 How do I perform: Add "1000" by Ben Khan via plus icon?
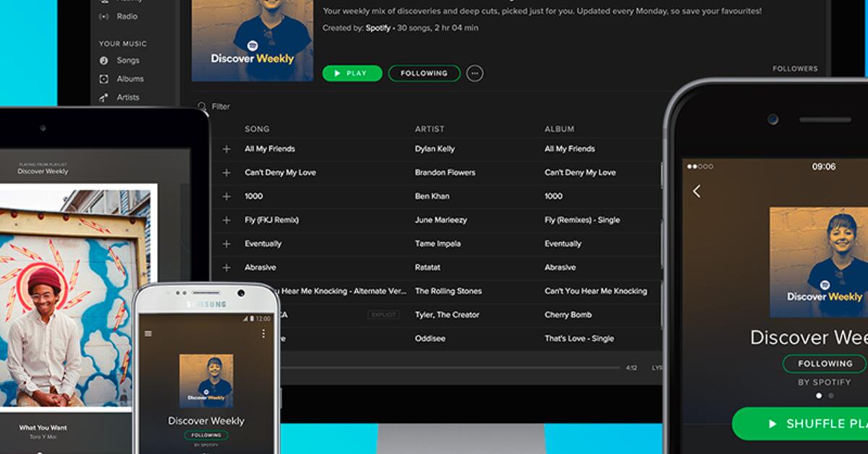pos(226,196)
